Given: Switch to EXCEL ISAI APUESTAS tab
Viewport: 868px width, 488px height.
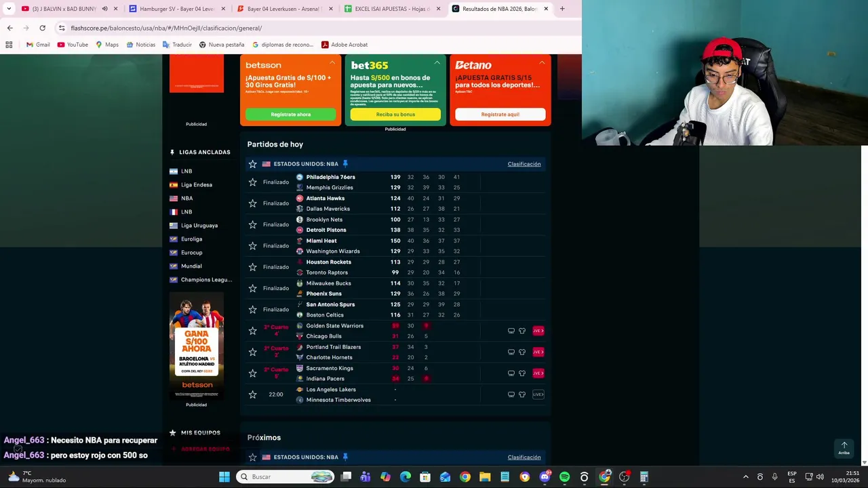Looking at the screenshot, I should (392, 9).
